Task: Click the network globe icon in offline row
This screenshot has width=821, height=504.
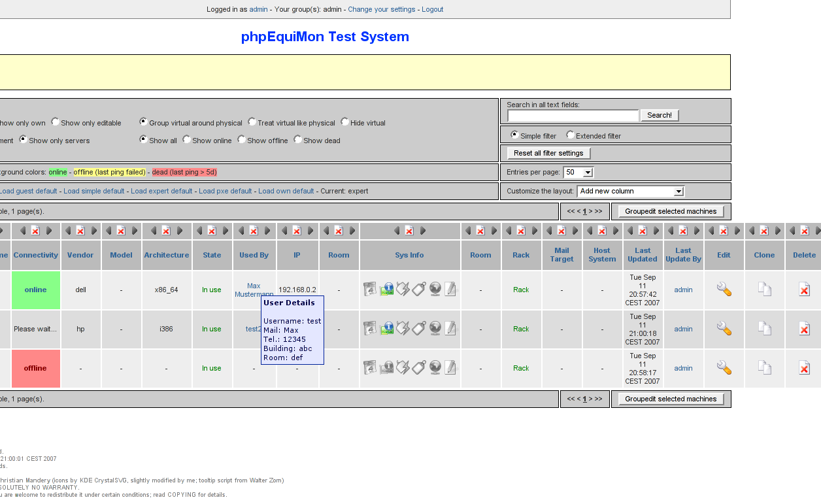Action: coord(435,368)
